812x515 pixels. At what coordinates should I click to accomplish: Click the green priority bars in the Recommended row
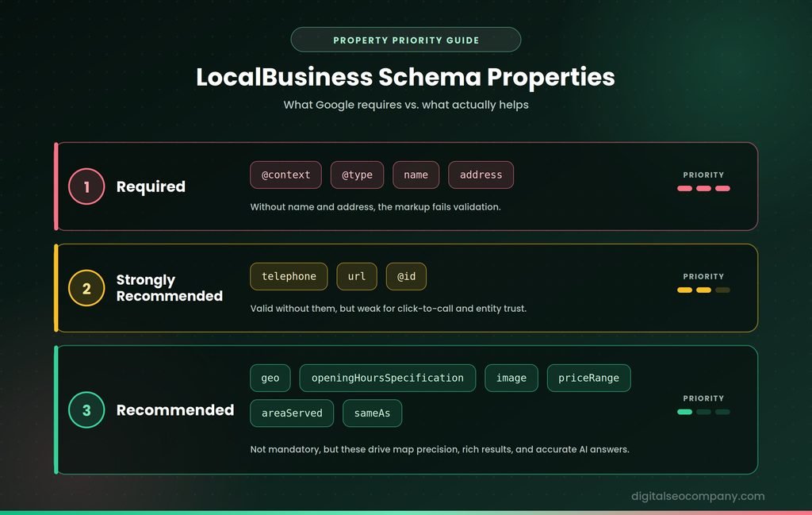pos(703,412)
